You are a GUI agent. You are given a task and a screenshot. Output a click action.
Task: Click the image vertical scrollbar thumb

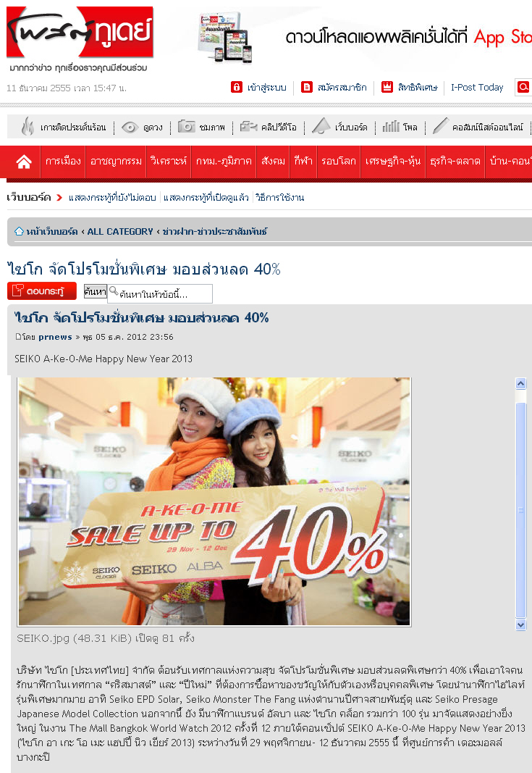pos(520,510)
